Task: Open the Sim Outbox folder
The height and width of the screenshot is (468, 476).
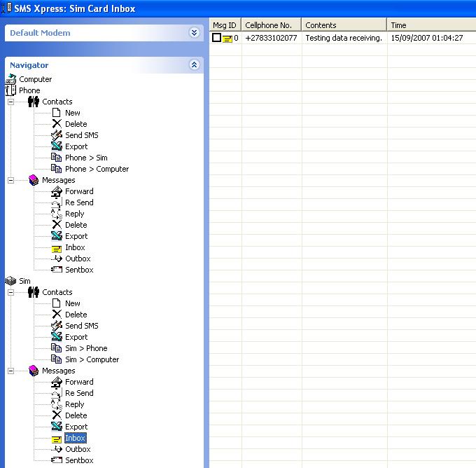Action: pyautogui.click(x=78, y=449)
